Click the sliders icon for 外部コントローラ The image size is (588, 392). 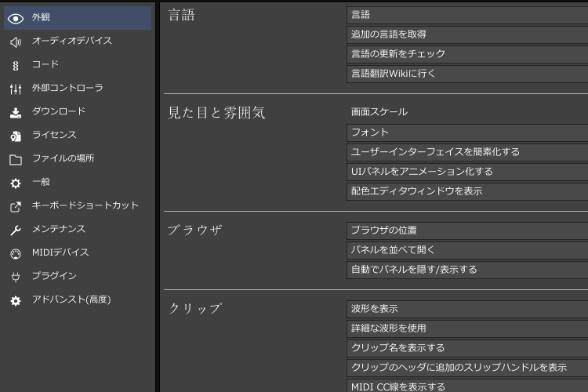point(16,89)
